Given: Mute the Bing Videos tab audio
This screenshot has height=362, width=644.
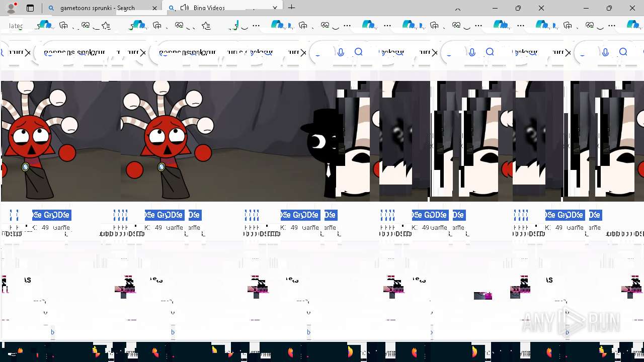Looking at the screenshot, I should [185, 8].
